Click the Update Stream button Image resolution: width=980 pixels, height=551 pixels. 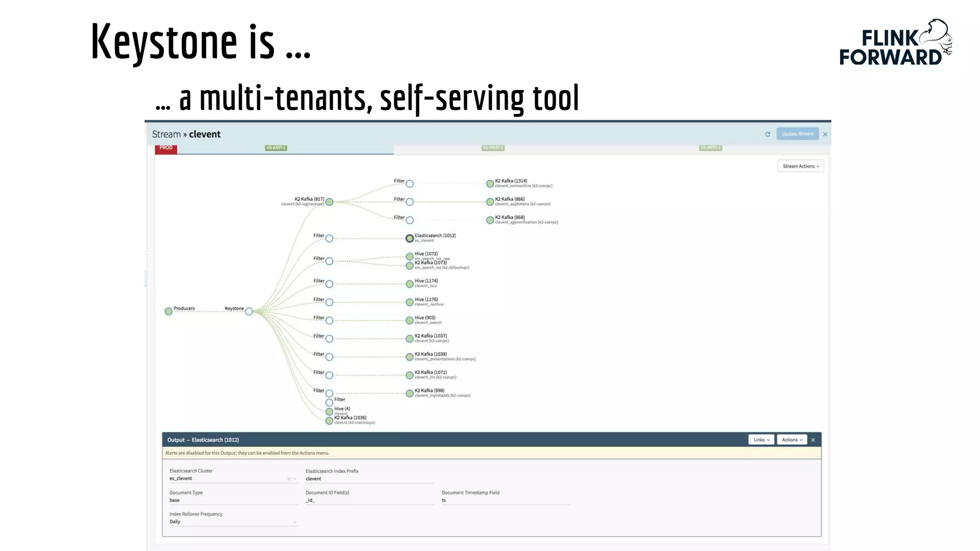(797, 134)
